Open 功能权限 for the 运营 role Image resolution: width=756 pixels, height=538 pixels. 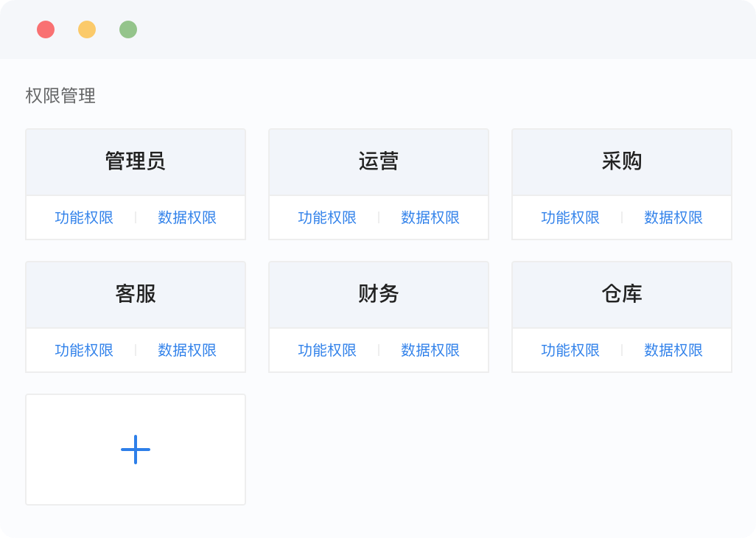[x=328, y=217]
